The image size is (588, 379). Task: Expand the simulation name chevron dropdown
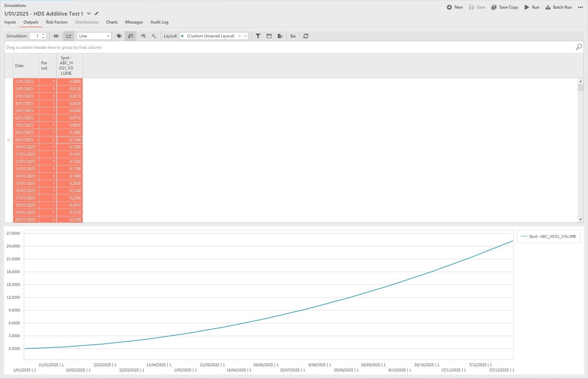coord(89,14)
